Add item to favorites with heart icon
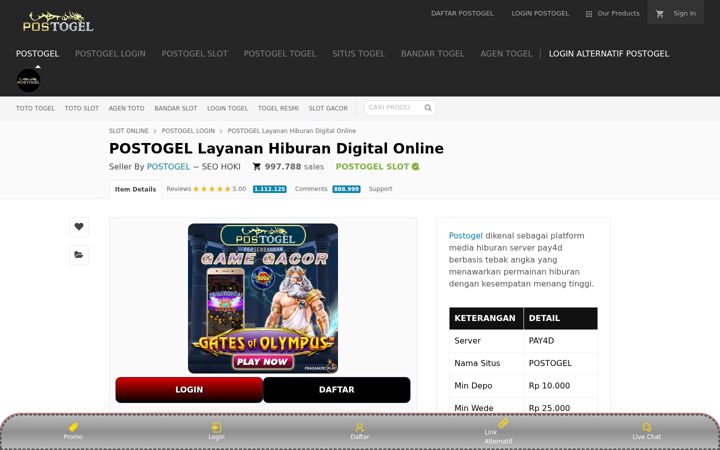 (x=79, y=226)
